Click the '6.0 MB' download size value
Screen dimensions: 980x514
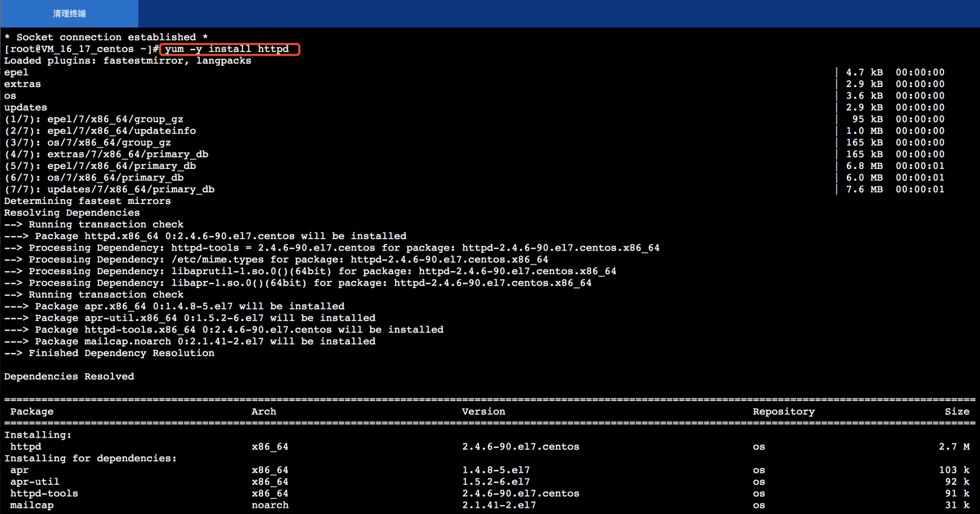864,177
